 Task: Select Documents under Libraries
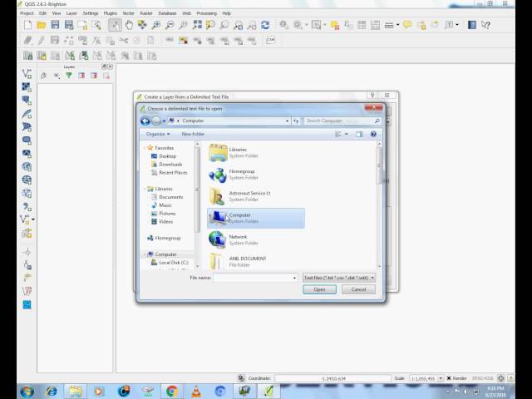[x=167, y=197]
